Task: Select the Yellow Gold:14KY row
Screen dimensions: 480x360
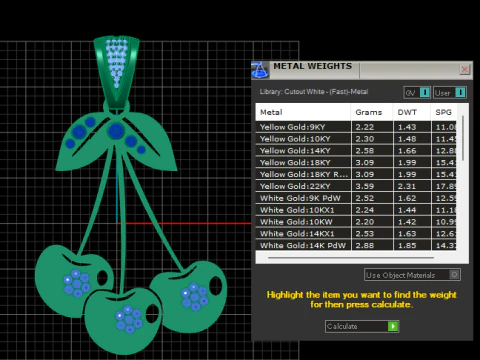Action: click(x=356, y=151)
